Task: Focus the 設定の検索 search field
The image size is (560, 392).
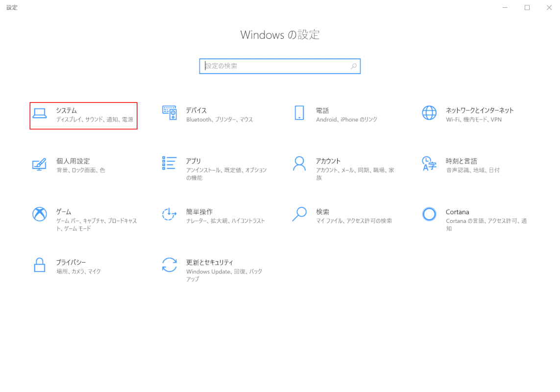Action: click(x=280, y=66)
